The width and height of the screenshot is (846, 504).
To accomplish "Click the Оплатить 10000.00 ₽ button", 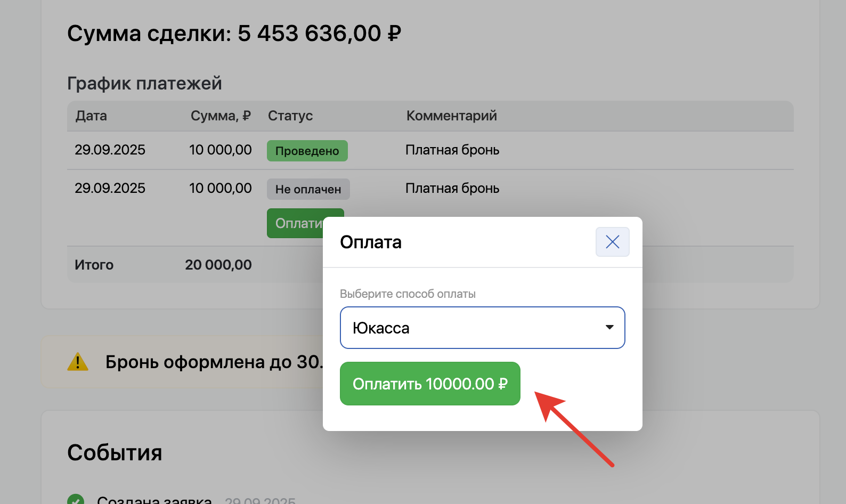I will click(430, 384).
